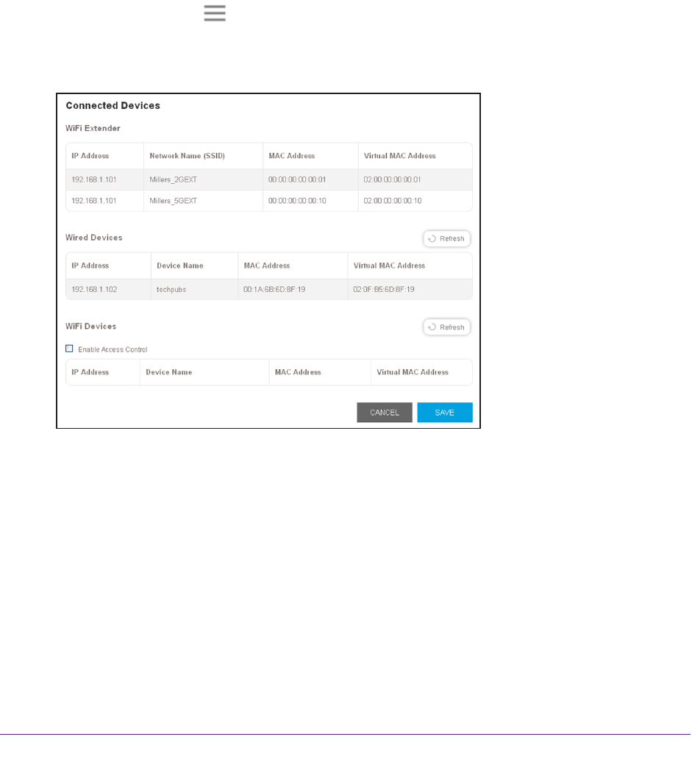692x784 pixels.
Task: Click Virtual MAC Address header in WiFi Devices table
Action: (413, 372)
